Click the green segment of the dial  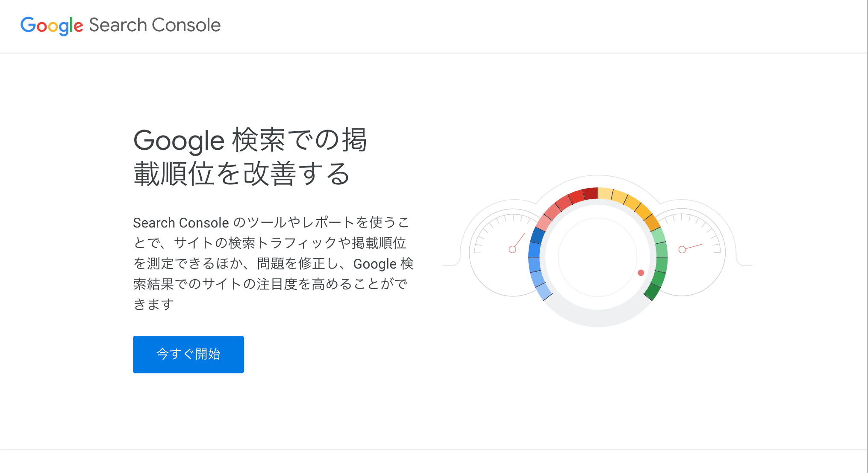click(x=661, y=265)
